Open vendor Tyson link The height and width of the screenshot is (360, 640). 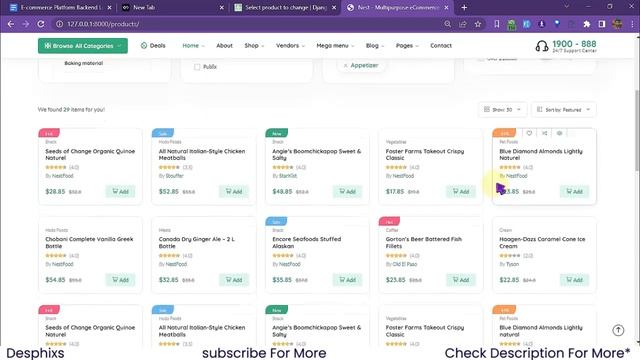(512, 264)
